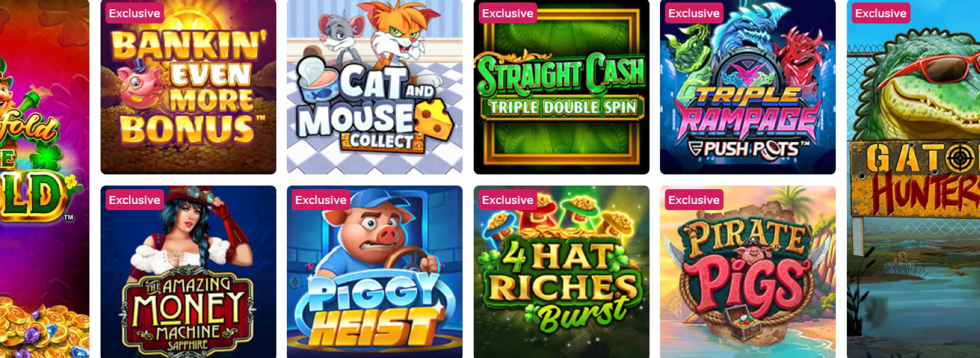Viewport: 980px width, 358px height.
Task: Click the cheese icon in Cat and Mouse tile
Action: tap(434, 120)
